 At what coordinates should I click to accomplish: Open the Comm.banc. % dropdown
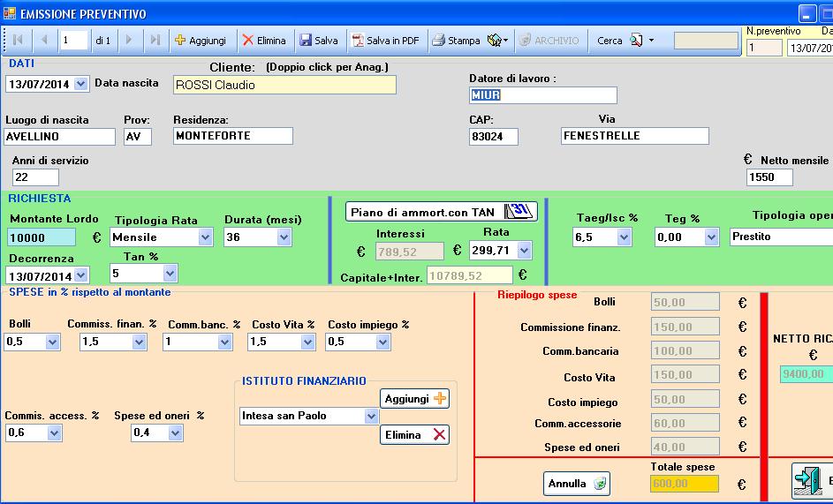click(x=224, y=342)
